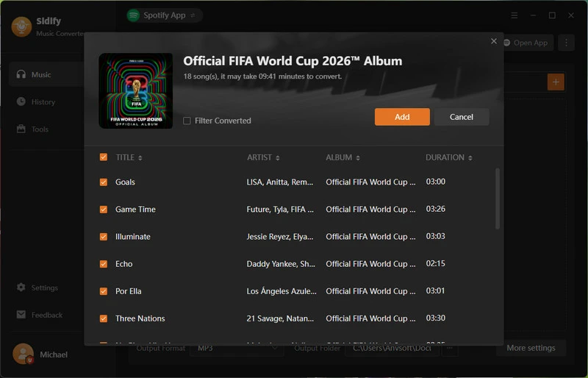Switch source using the swap arrows icon
Viewport: 588px width, 378px height.
click(193, 15)
